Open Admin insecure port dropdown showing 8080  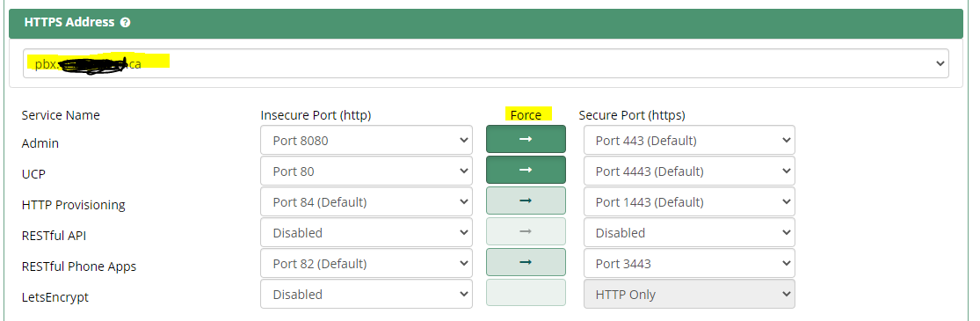pyautogui.click(x=367, y=140)
